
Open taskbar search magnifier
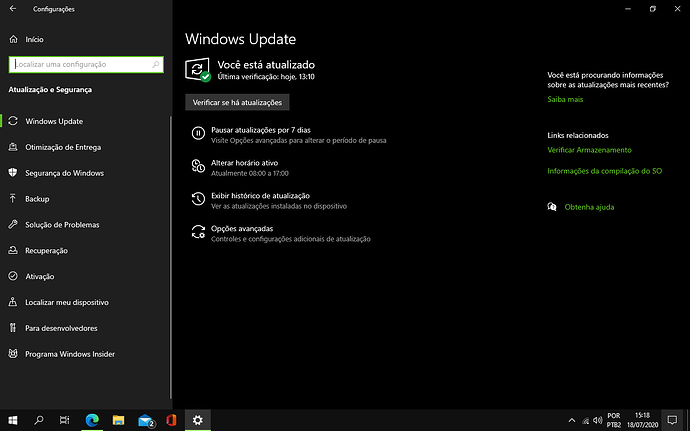39,420
